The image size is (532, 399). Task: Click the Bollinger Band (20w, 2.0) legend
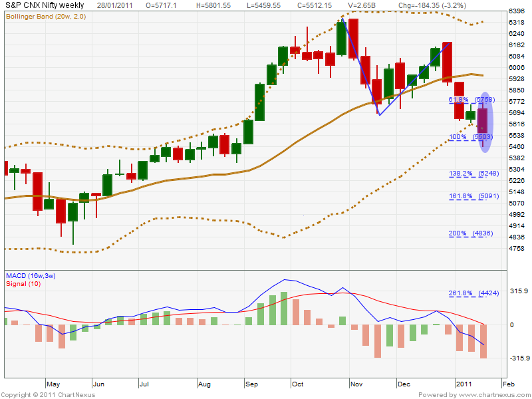[46, 16]
